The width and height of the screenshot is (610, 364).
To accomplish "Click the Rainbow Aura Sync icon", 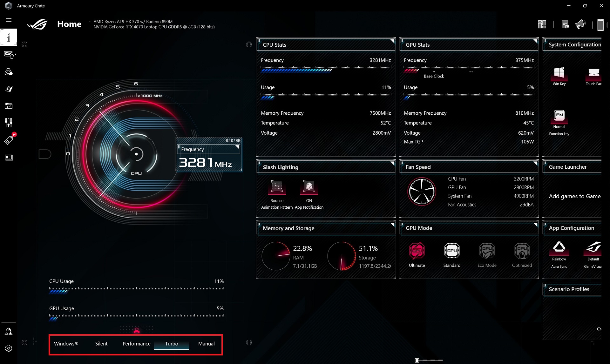I will [559, 248].
